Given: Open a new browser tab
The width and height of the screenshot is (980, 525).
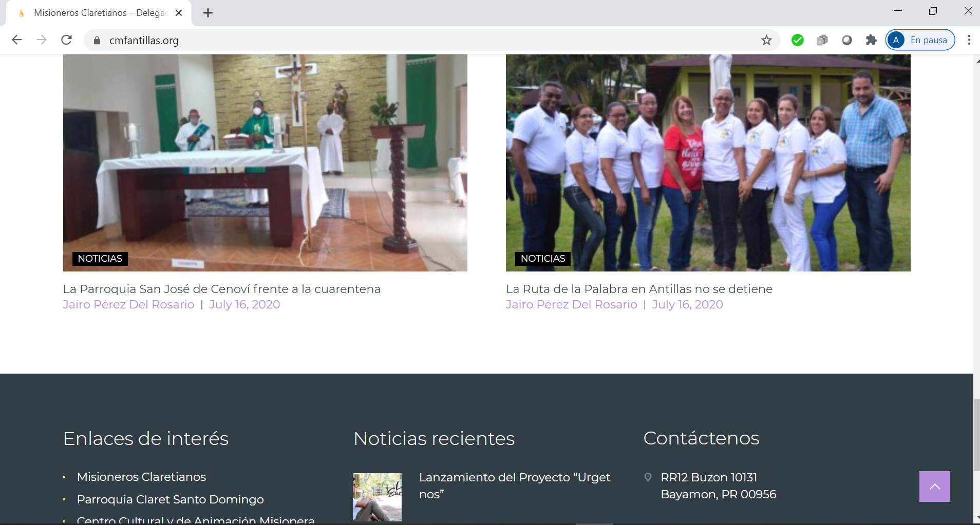Looking at the screenshot, I should click(208, 13).
